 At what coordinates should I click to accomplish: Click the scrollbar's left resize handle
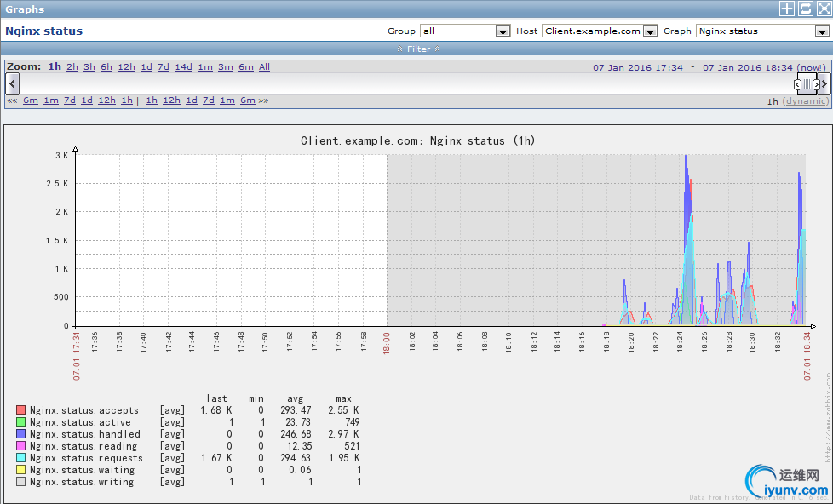click(797, 84)
